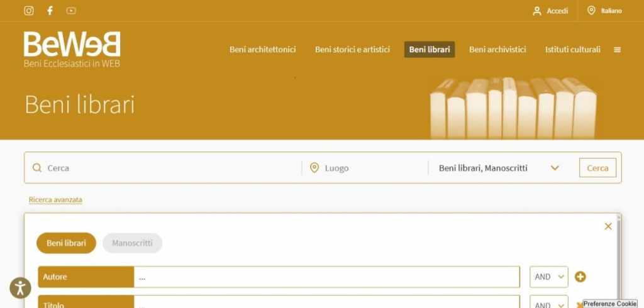Go to Beni archivistici section

coord(497,50)
